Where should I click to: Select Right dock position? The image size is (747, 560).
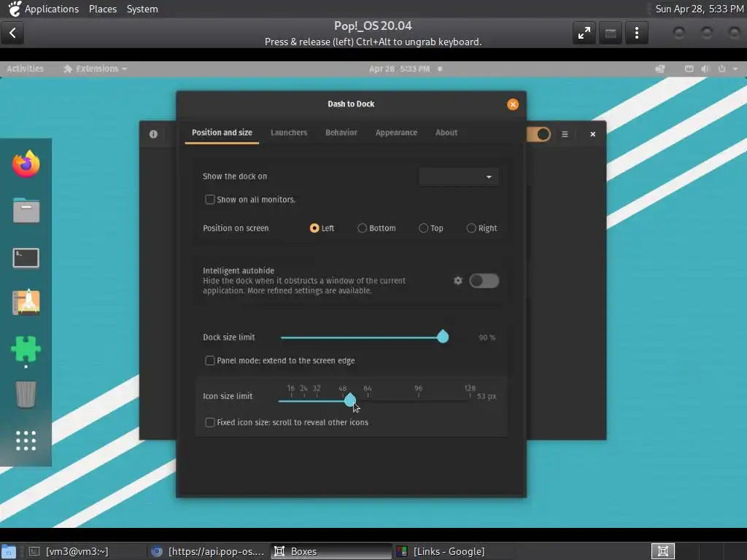pos(471,228)
